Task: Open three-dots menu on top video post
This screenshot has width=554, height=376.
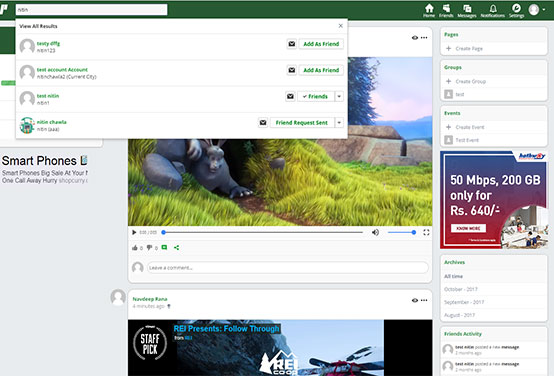Action: 424,37
